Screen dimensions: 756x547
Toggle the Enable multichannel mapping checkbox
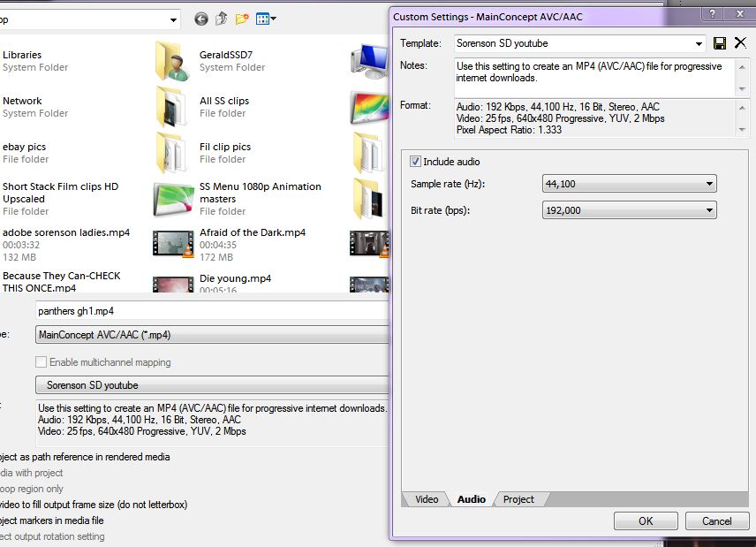coord(41,362)
